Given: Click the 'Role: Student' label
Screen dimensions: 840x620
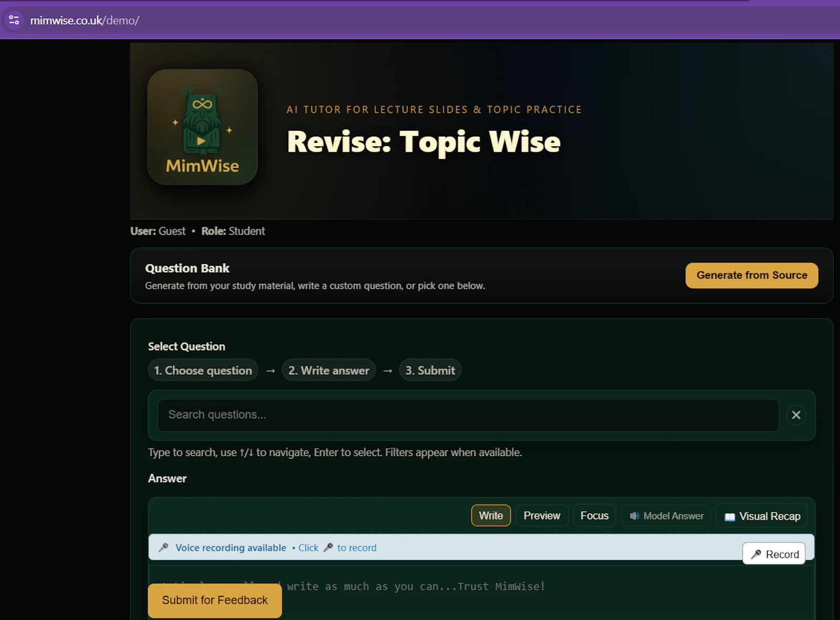Looking at the screenshot, I should (233, 231).
